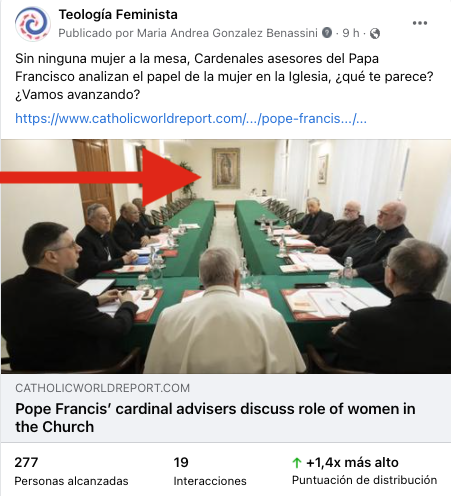This screenshot has height=496, width=451.
Task: Click the globe public audience icon
Action: (375, 33)
